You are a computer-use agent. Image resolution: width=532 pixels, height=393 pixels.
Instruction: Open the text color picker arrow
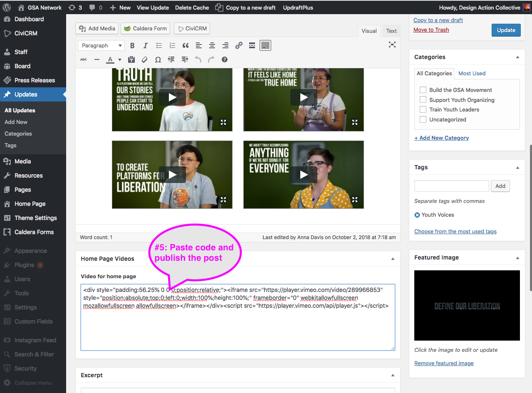tap(120, 59)
